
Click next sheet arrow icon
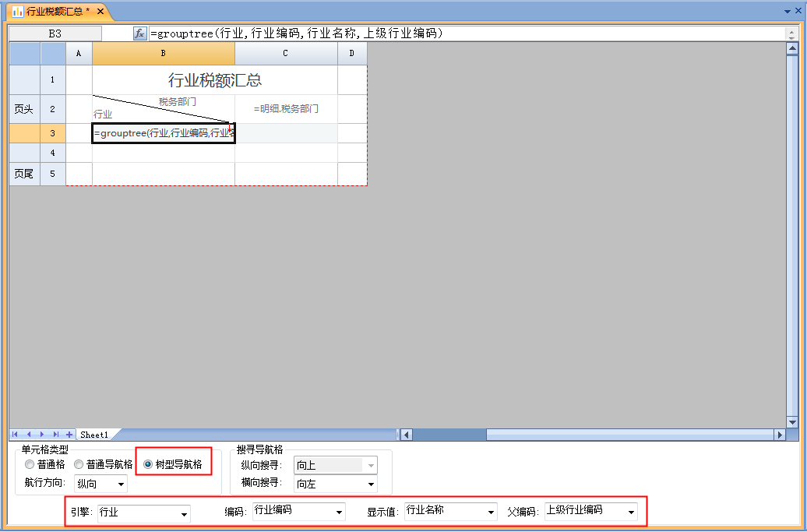42,434
